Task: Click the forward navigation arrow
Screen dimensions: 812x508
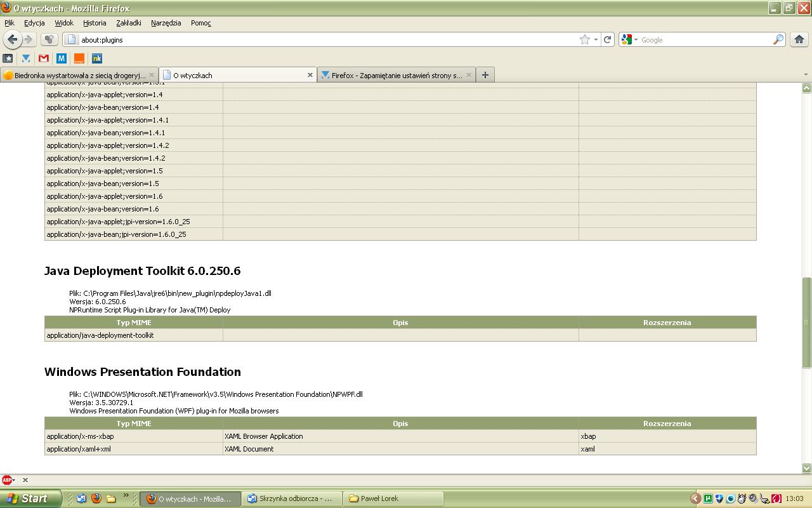Action: coord(29,39)
